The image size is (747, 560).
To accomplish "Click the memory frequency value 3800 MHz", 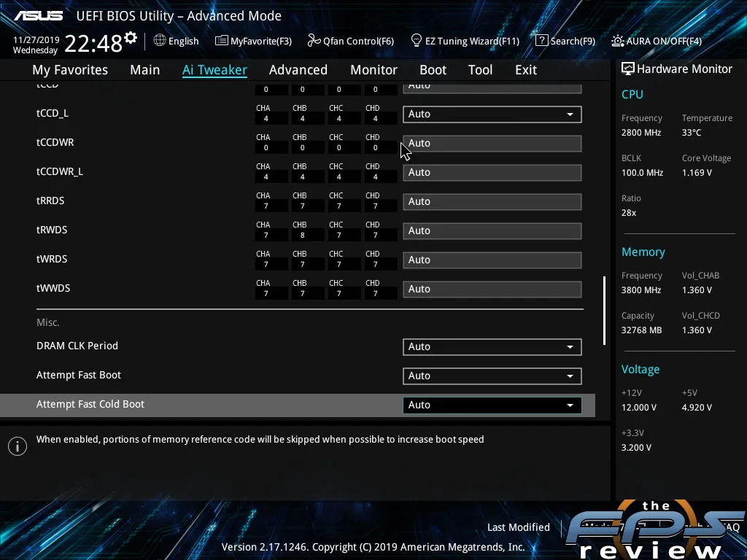I will 641,290.
